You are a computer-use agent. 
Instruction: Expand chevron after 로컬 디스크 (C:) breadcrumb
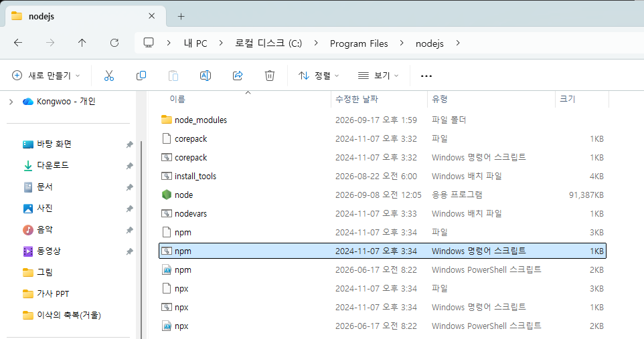coord(316,43)
